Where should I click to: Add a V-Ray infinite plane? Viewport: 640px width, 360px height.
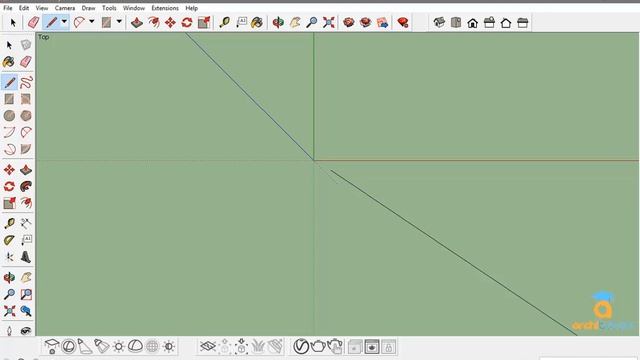coord(208,347)
